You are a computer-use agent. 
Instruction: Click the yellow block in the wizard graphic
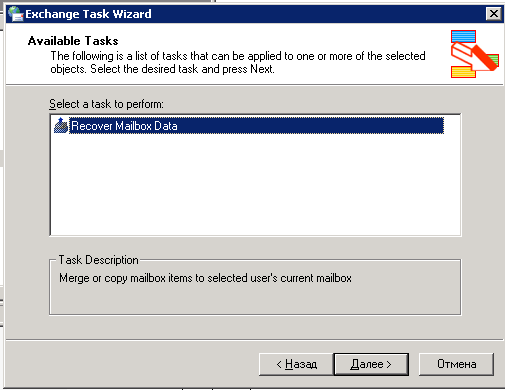[463, 72]
